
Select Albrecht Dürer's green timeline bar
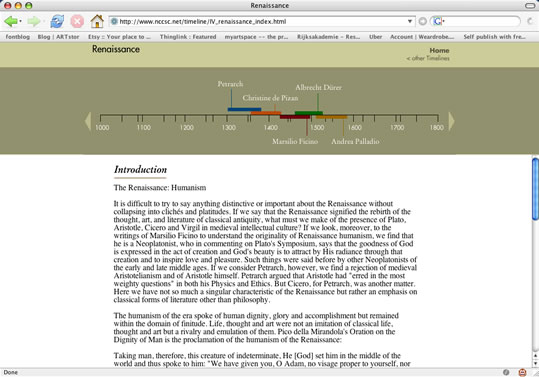tap(309, 113)
